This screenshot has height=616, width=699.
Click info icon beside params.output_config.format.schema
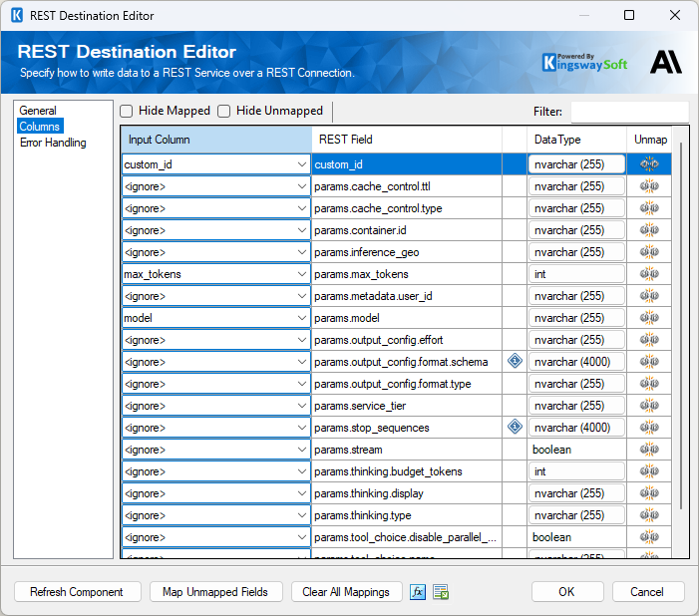point(515,361)
